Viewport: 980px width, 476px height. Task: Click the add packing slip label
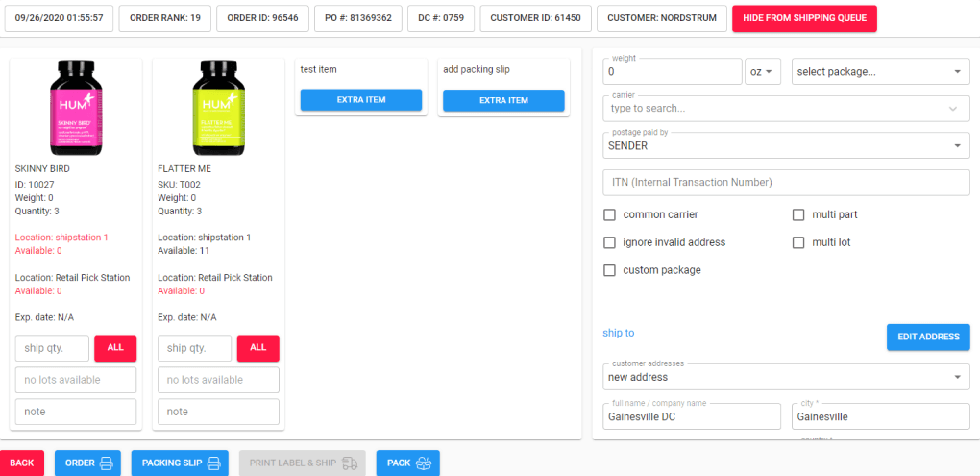pyautogui.click(x=477, y=69)
